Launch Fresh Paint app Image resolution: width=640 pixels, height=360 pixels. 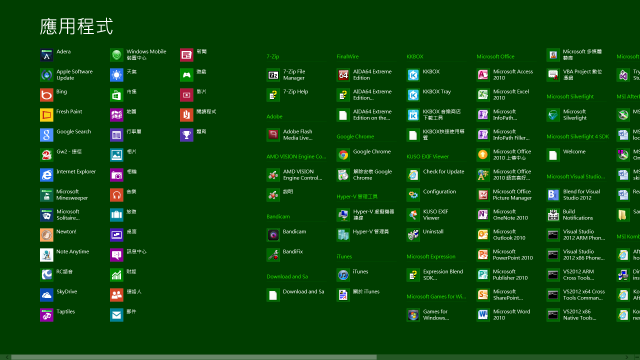(47, 115)
